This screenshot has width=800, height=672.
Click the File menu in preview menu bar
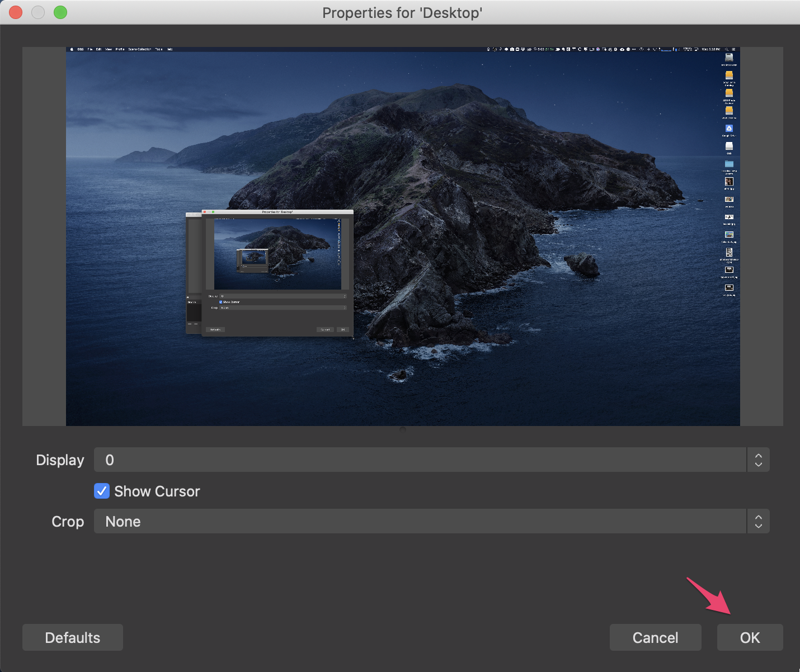[x=90, y=49]
